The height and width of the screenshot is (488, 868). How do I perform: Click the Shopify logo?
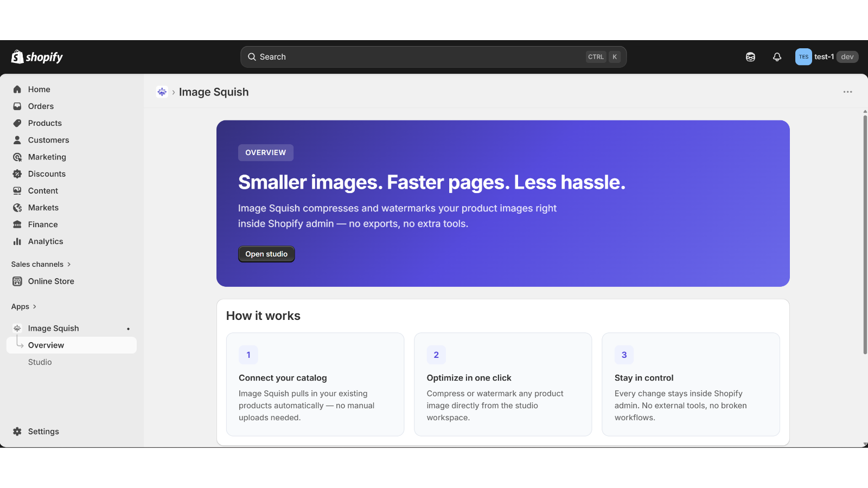click(x=37, y=57)
